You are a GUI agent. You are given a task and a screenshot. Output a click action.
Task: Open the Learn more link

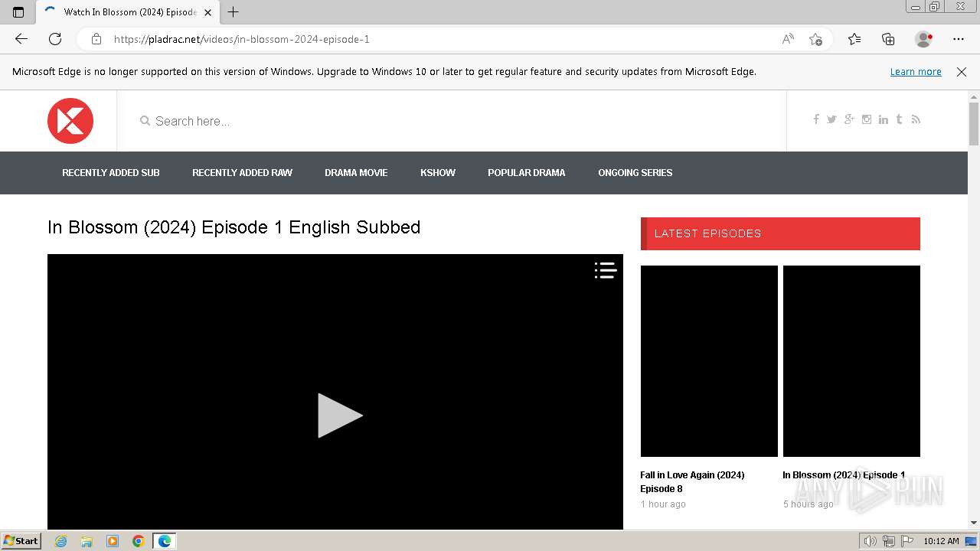pos(916,72)
